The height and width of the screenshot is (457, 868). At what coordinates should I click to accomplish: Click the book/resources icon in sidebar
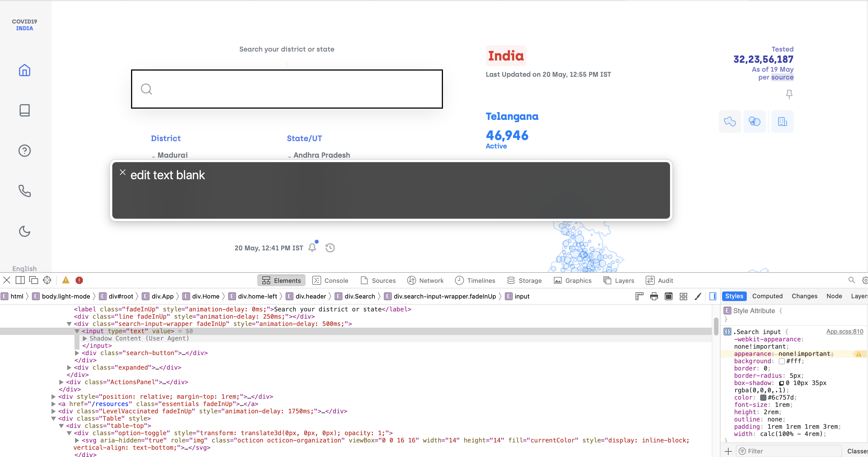(25, 110)
